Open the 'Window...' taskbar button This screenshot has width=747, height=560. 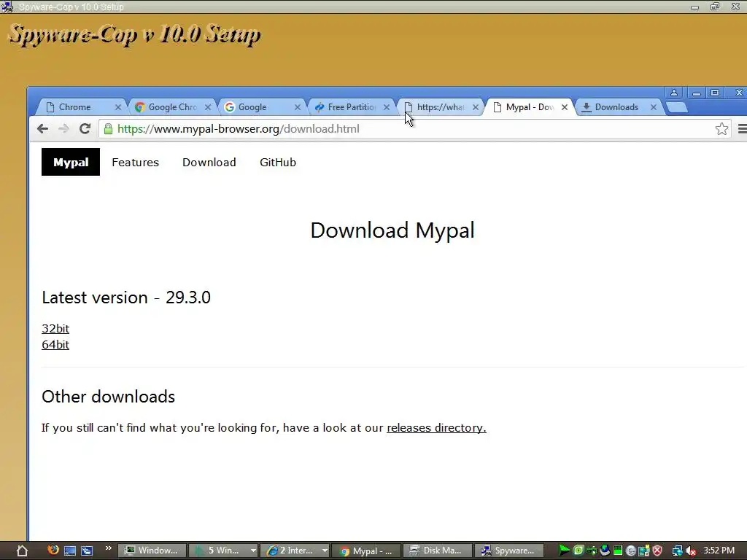[152, 551]
